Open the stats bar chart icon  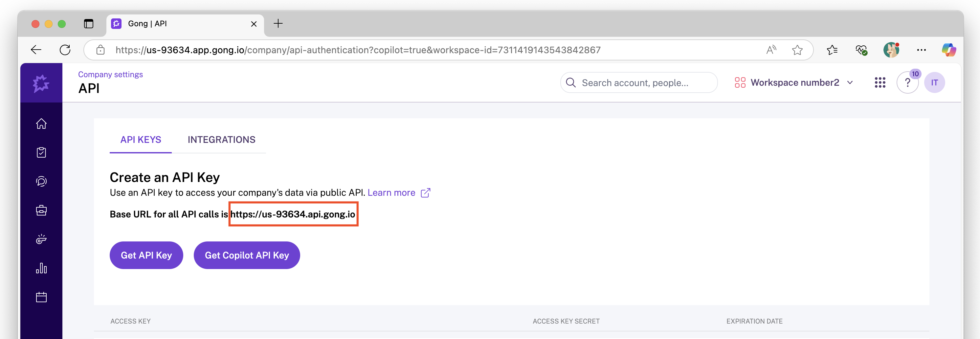(41, 268)
